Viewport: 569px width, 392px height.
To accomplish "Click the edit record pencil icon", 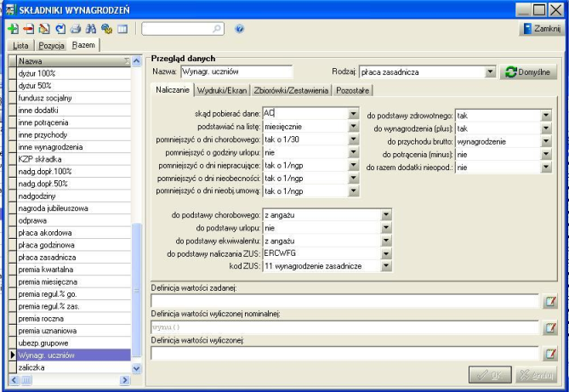I will click(x=44, y=29).
